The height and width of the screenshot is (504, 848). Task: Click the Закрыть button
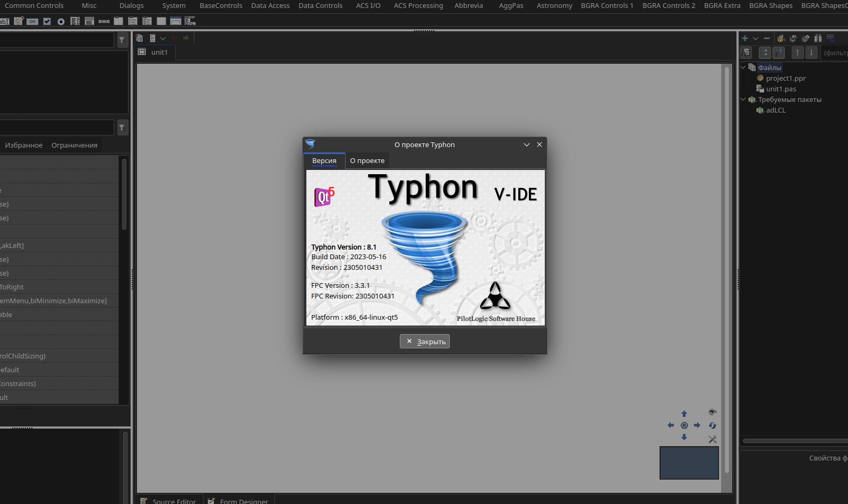pyautogui.click(x=425, y=341)
